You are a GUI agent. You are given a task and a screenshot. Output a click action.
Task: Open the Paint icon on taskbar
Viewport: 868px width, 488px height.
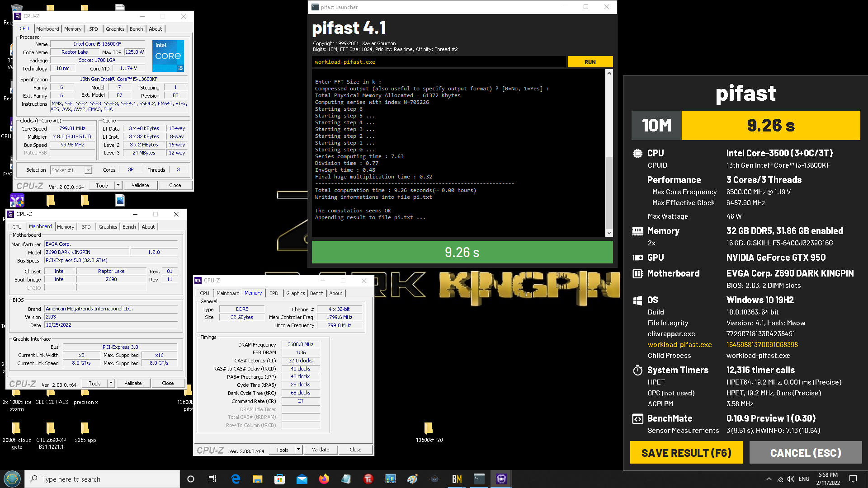[412, 479]
